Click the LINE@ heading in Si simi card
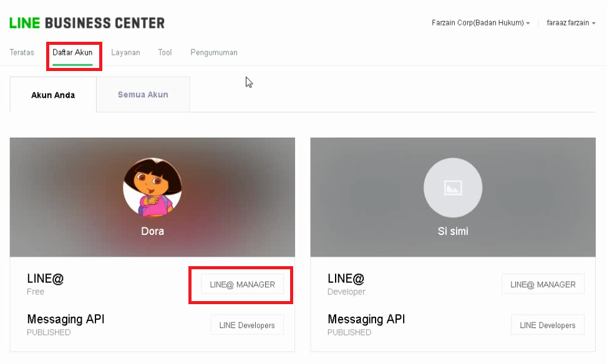 pos(346,279)
